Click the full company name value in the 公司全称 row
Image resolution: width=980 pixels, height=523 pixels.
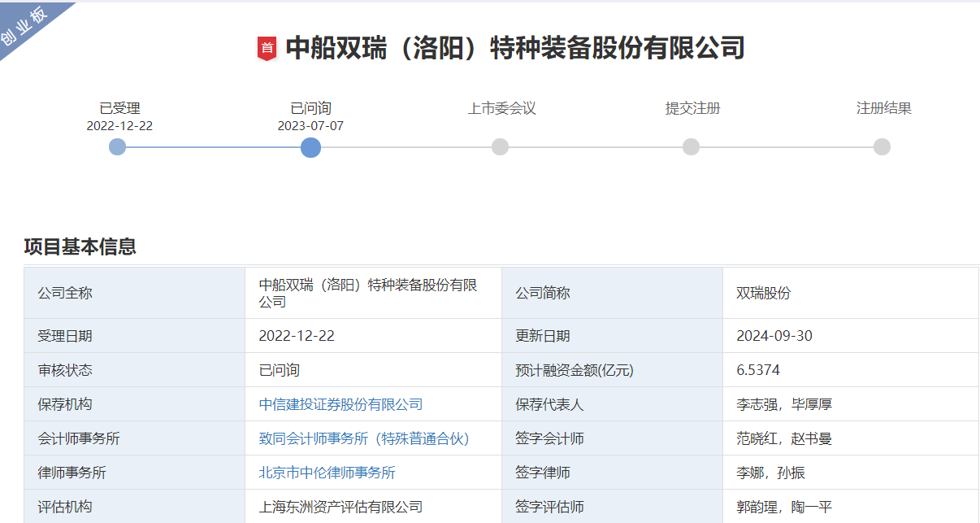368,293
